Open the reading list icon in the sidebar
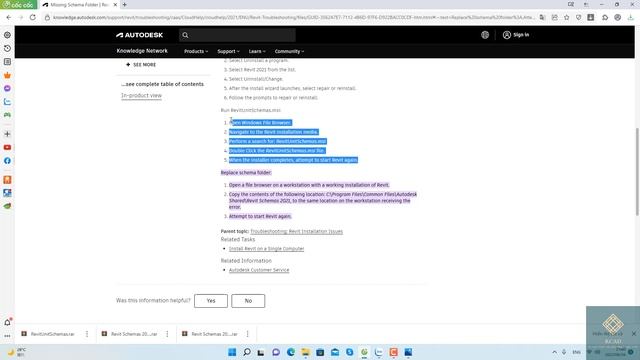The width and height of the screenshot is (640, 360). pyautogui.click(x=7, y=62)
